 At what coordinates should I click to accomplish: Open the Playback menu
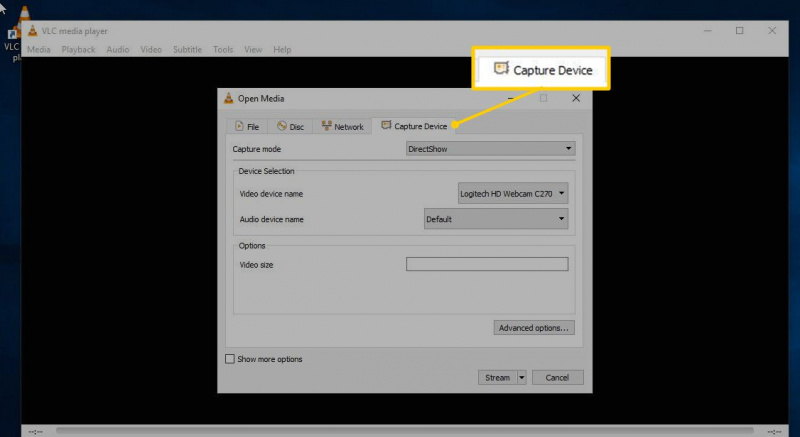click(x=79, y=49)
